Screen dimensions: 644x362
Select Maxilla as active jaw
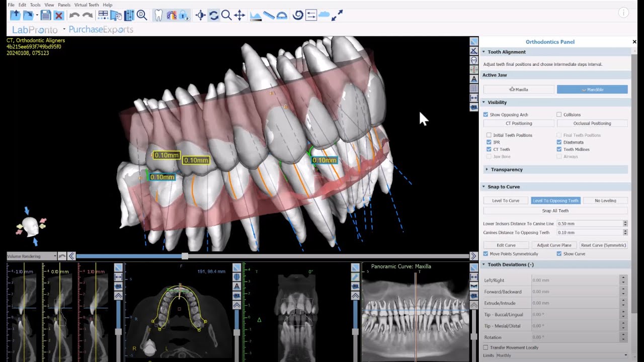click(x=519, y=89)
